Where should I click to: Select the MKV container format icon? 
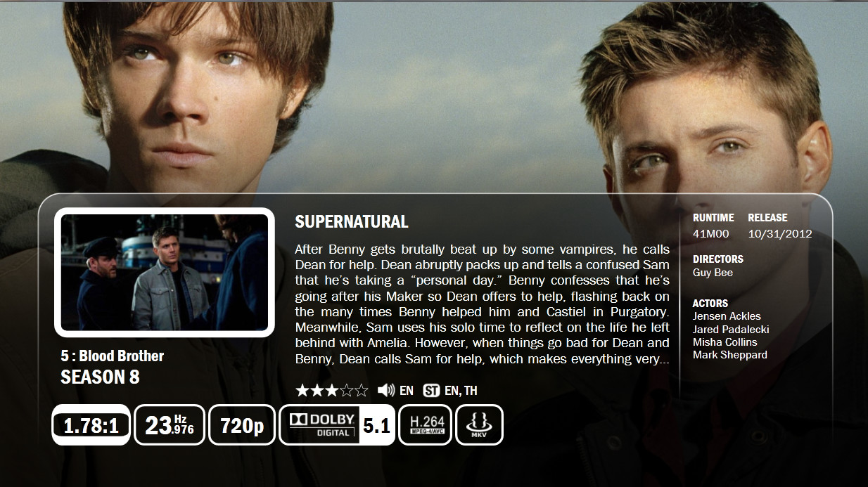(480, 425)
